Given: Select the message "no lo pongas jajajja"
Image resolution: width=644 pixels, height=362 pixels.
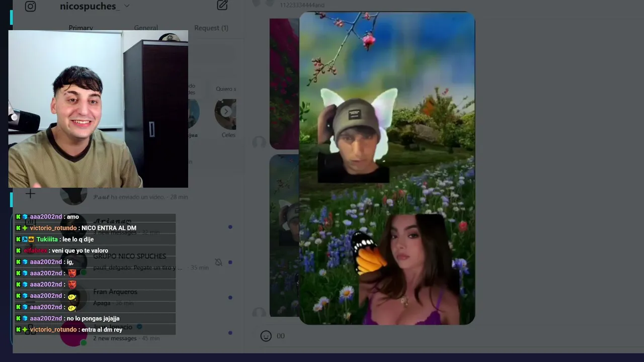Looking at the screenshot, I should point(93,318).
